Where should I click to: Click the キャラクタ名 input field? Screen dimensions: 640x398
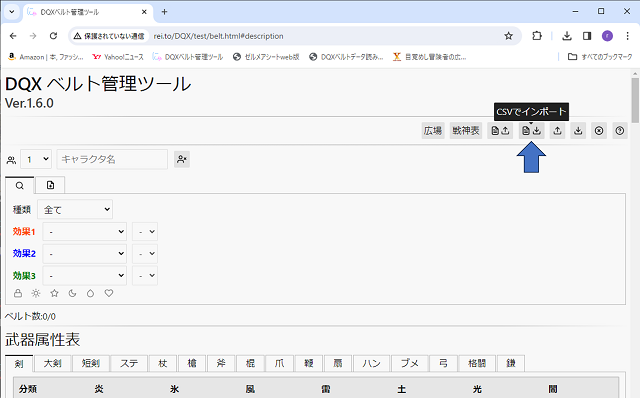112,159
